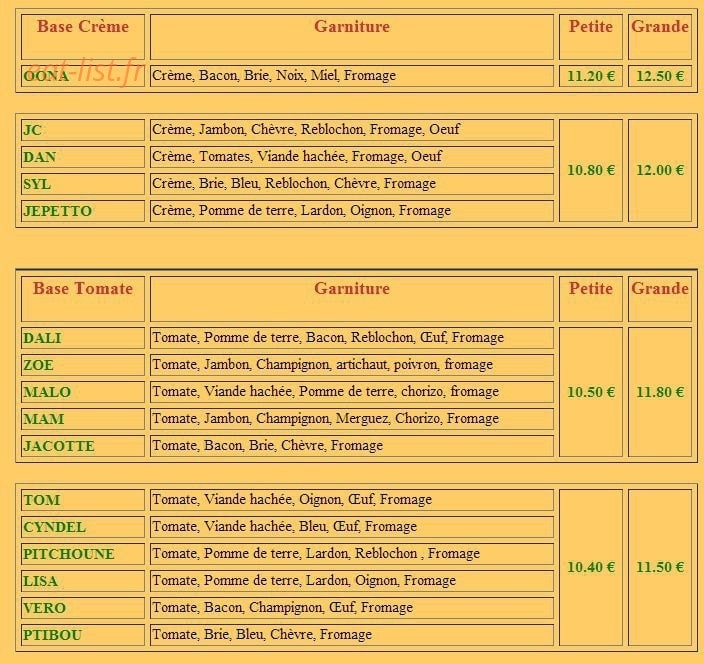The image size is (704, 664).
Task: Select the SYL pizza name
Action: point(37,184)
